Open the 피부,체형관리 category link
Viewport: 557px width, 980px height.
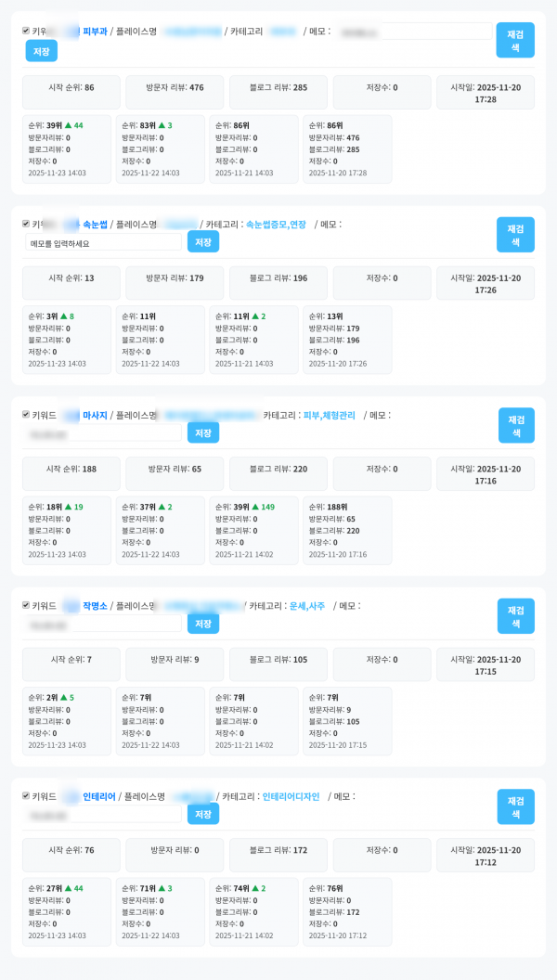330,415
